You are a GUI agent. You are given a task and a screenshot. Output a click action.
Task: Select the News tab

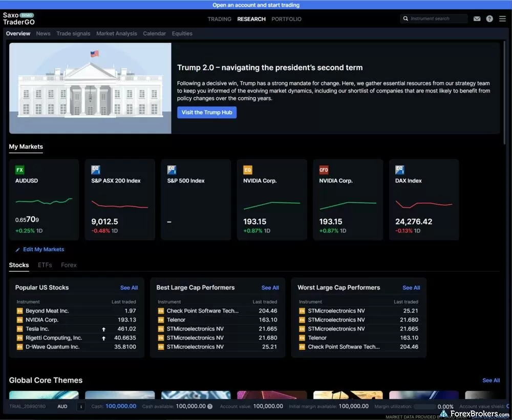click(43, 33)
